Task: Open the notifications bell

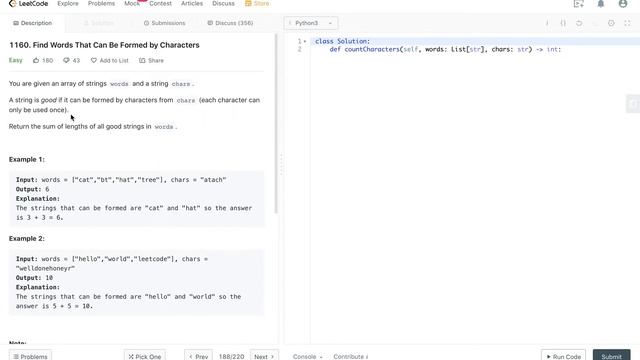Action: tap(601, 4)
